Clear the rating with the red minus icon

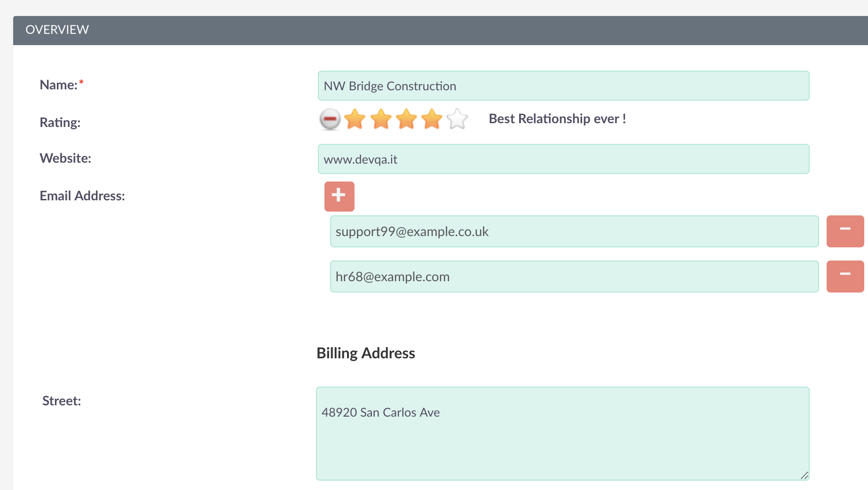coord(330,119)
